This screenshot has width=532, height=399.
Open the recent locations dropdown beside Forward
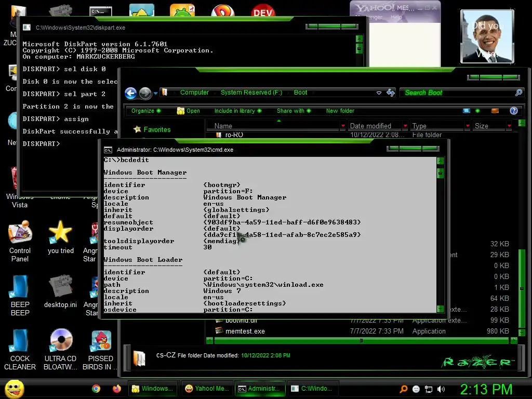tap(155, 94)
